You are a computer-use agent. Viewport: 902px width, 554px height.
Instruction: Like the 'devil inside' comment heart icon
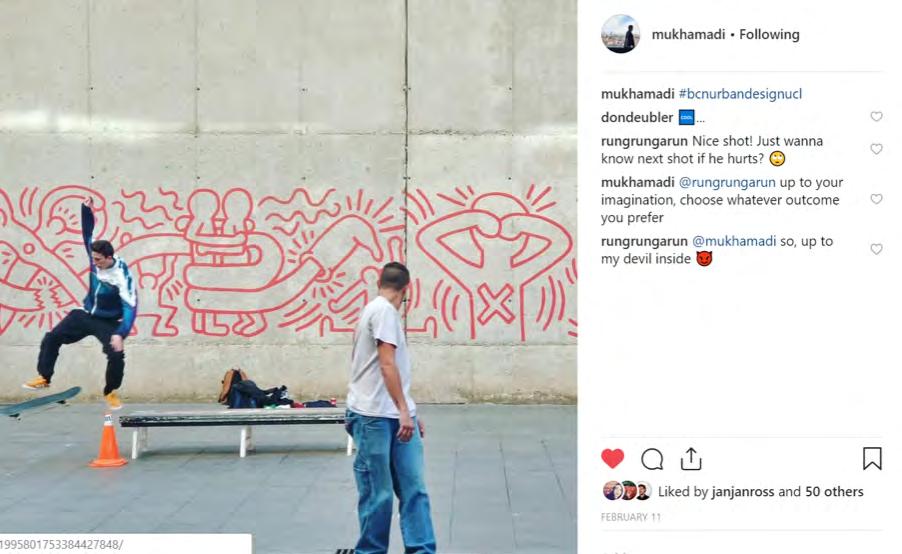click(x=876, y=249)
